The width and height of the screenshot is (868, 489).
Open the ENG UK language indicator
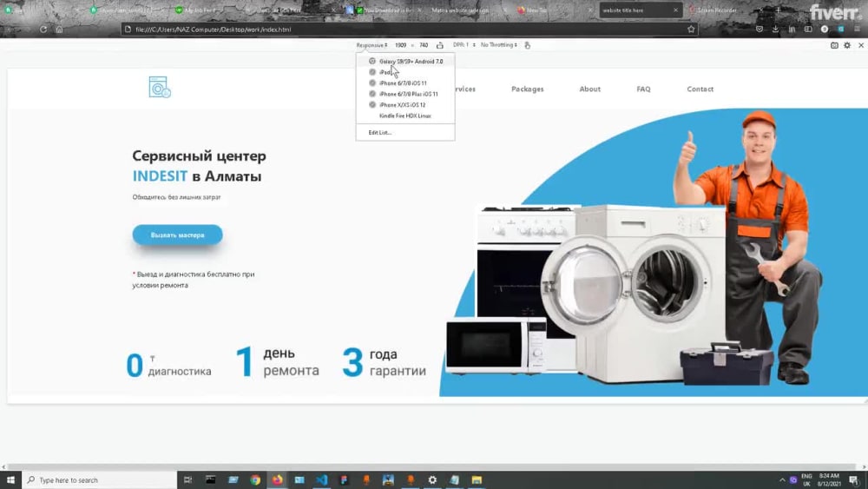coord(806,479)
